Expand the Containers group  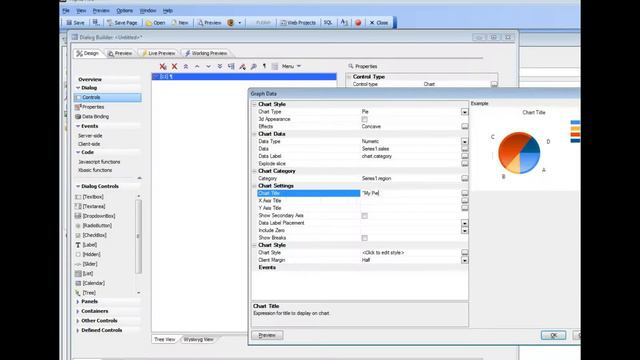tap(78, 311)
